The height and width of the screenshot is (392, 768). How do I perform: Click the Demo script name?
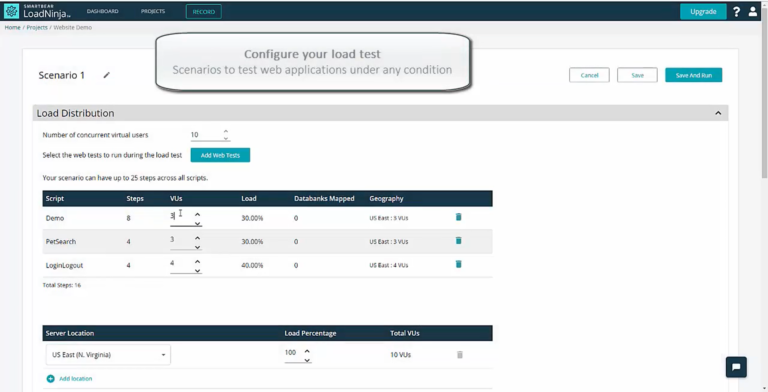coord(55,218)
